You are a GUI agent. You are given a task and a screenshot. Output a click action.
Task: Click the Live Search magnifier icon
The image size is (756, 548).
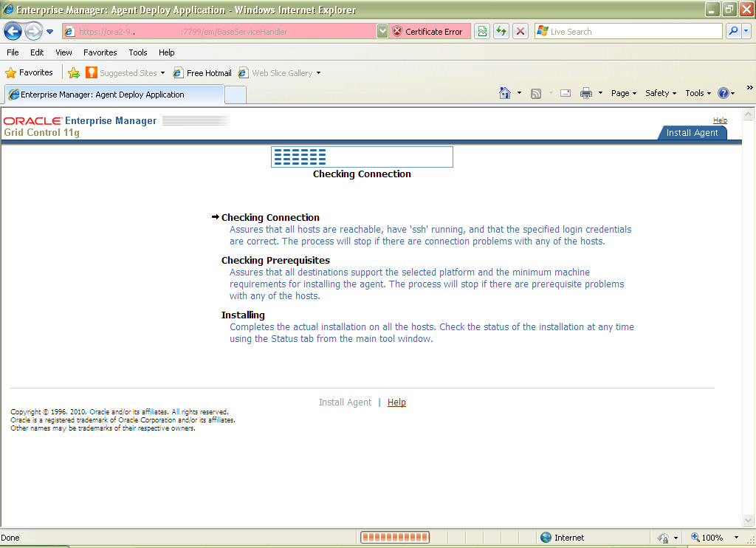point(733,31)
